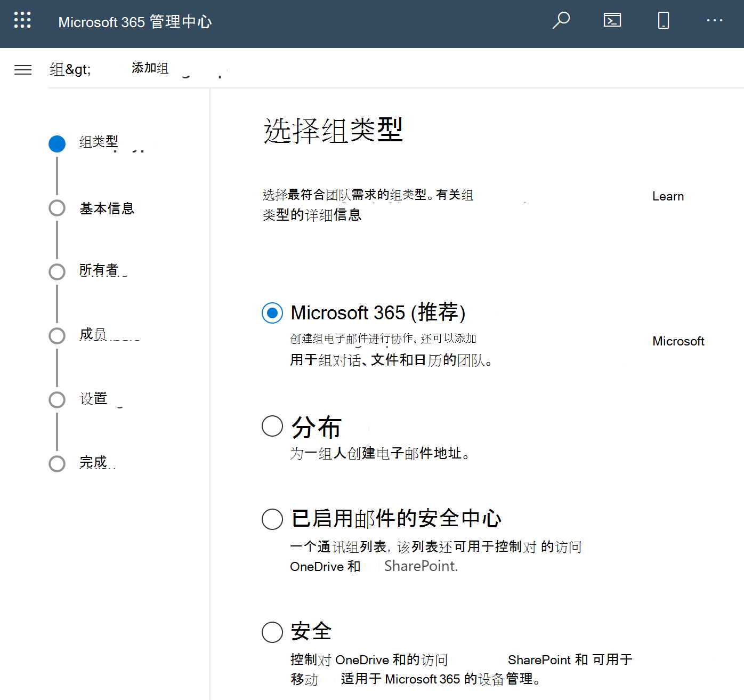Go to the 成员 wizard step

click(x=93, y=335)
